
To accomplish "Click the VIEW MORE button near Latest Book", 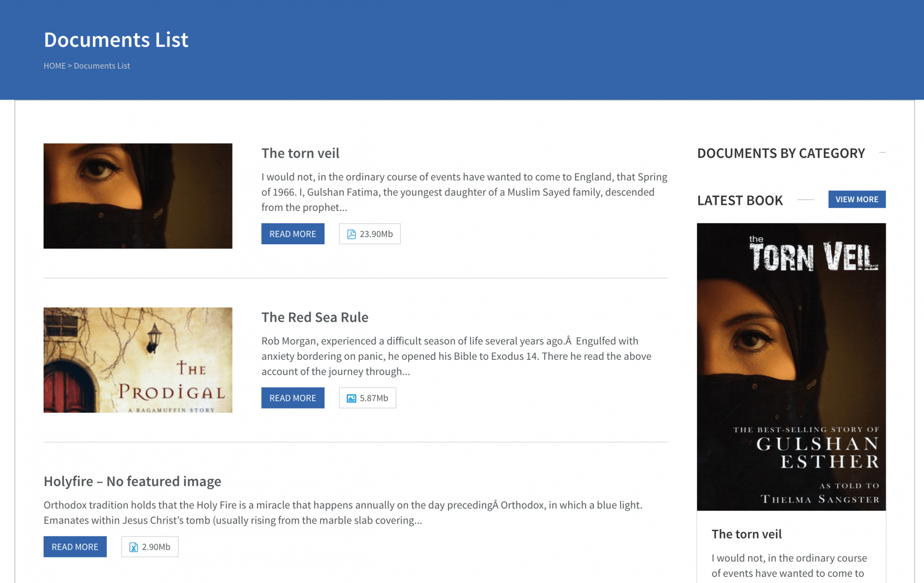I will [x=856, y=200].
